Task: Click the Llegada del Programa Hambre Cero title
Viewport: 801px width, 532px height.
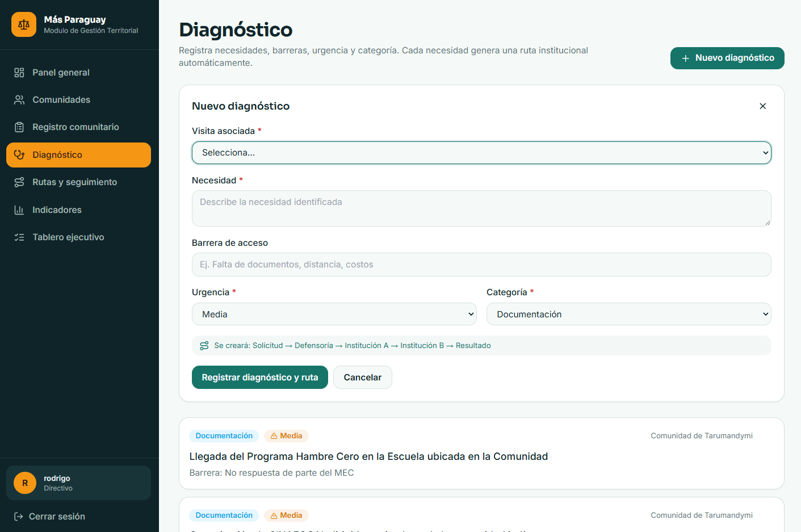Action: coord(368,456)
